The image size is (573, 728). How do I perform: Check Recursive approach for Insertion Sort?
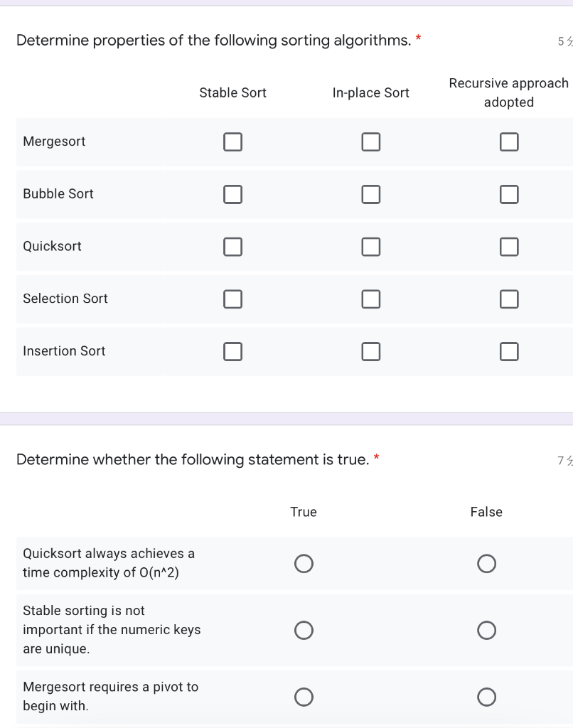click(x=508, y=351)
